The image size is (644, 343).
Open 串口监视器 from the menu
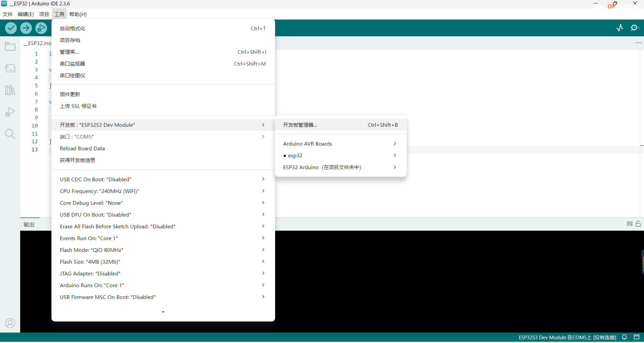point(163,64)
